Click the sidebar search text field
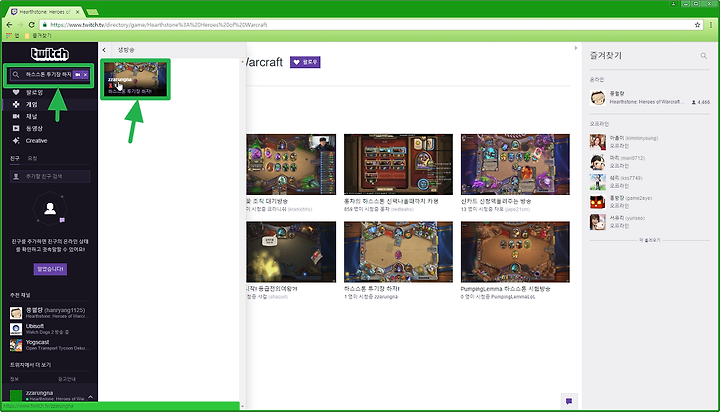Image resolution: width=720 pixels, height=412 pixels. (x=48, y=74)
